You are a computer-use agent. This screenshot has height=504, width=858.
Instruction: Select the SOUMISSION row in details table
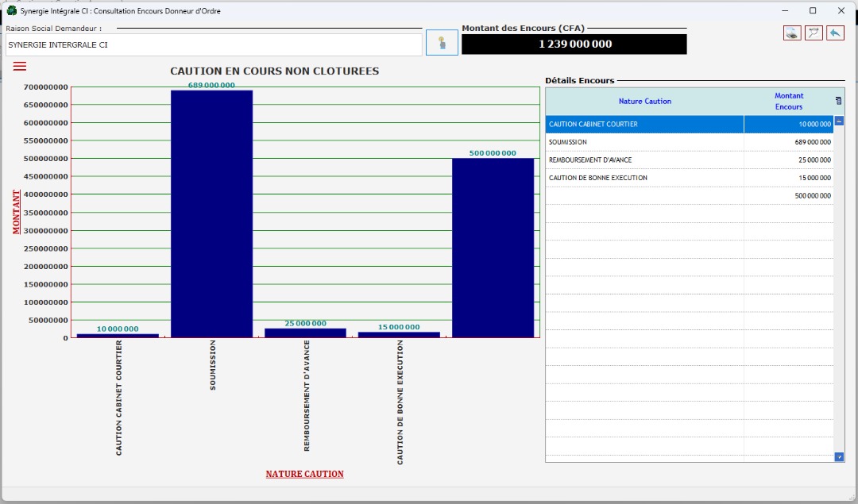(644, 142)
